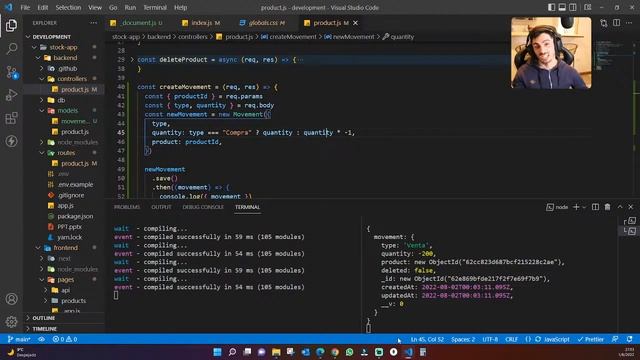Click the main branch status bar item
Image resolution: width=640 pixels, height=360 pixels.
point(19,339)
